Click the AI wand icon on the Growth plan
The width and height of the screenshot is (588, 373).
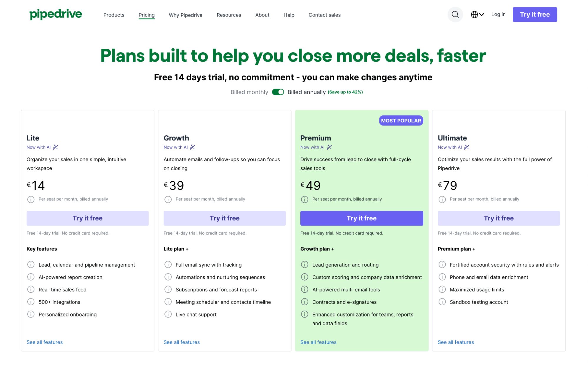pos(192,147)
